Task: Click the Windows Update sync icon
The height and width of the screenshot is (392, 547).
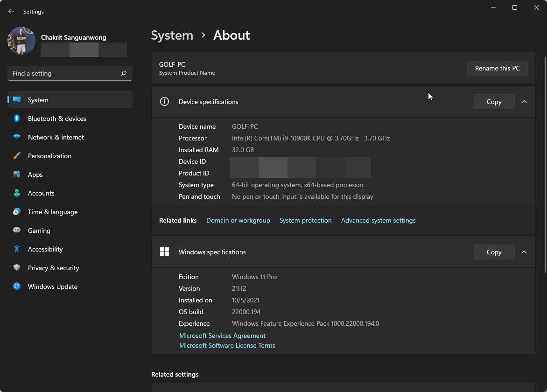Action: coord(17,287)
